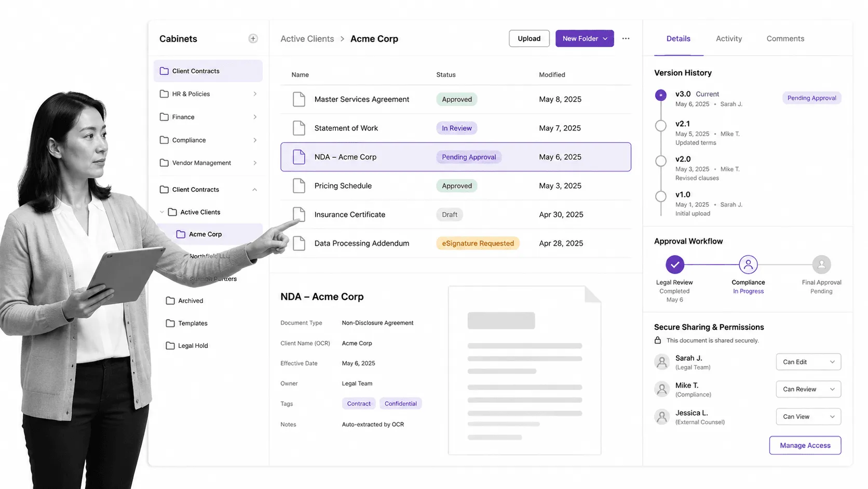Click the Contract tag
Screen dimensions: 868x489
pyautogui.click(x=359, y=404)
